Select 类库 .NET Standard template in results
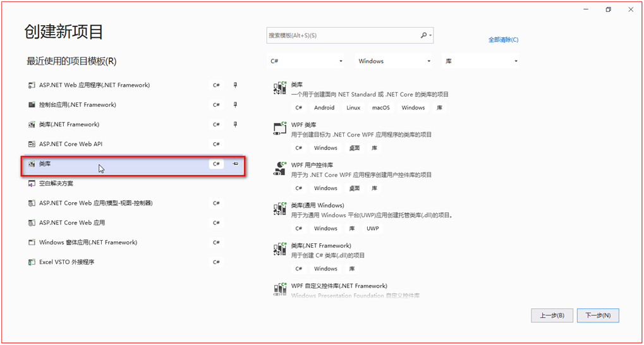 pyautogui.click(x=297, y=84)
